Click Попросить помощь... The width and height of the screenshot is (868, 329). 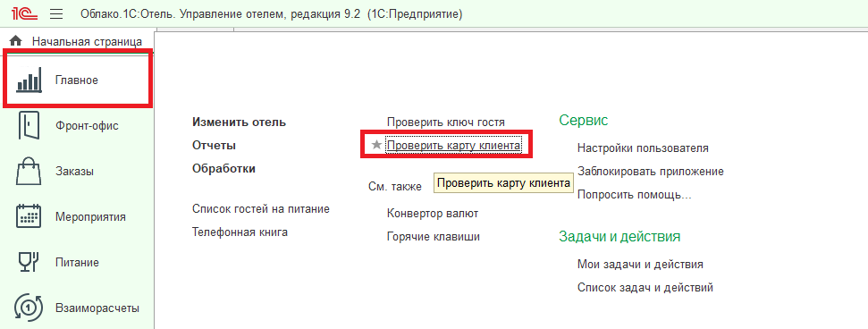(x=635, y=195)
